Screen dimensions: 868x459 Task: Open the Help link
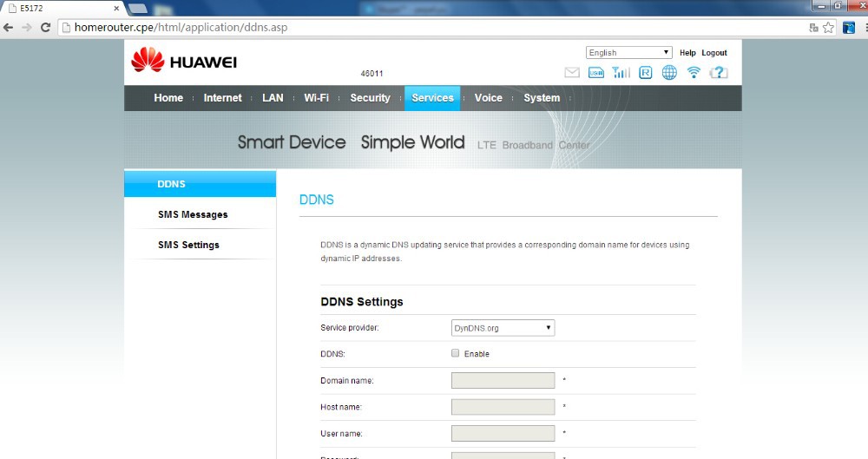[x=687, y=53]
